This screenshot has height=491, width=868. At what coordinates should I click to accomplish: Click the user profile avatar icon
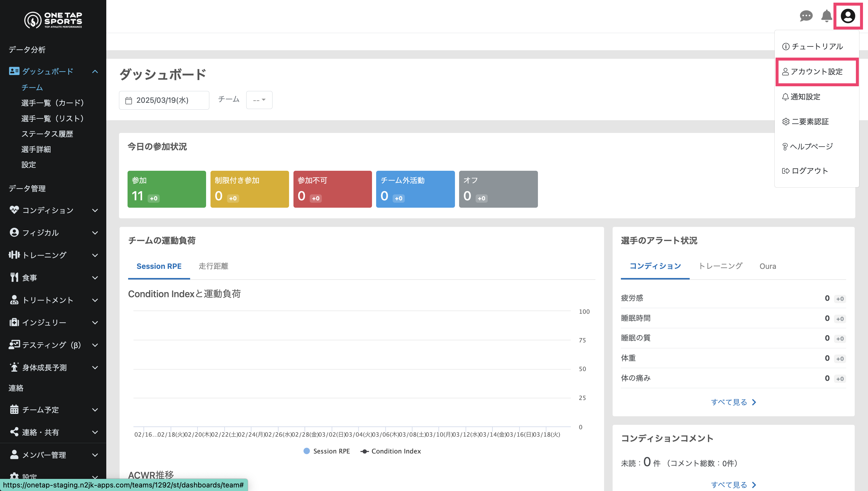click(x=848, y=16)
